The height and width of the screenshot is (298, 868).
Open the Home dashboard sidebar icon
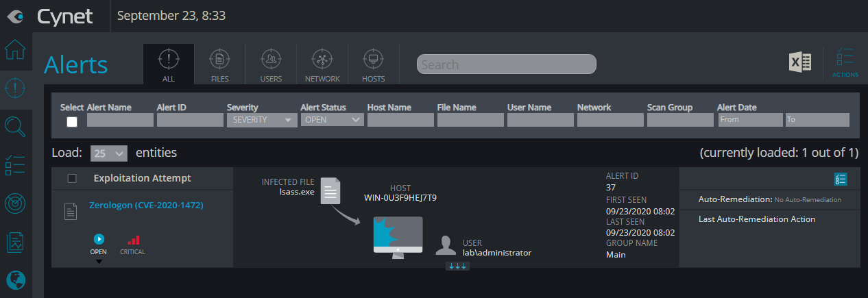click(x=15, y=50)
